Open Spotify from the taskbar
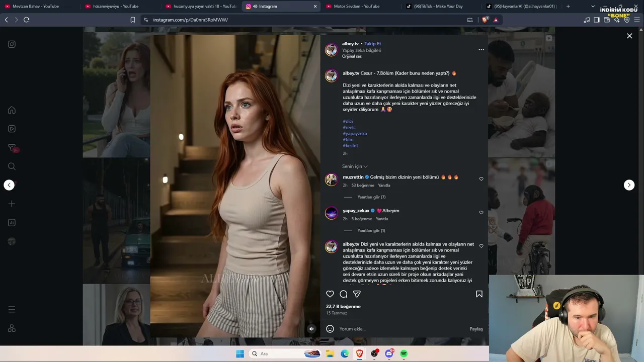Image resolution: width=644 pixels, height=362 pixels. click(404, 353)
